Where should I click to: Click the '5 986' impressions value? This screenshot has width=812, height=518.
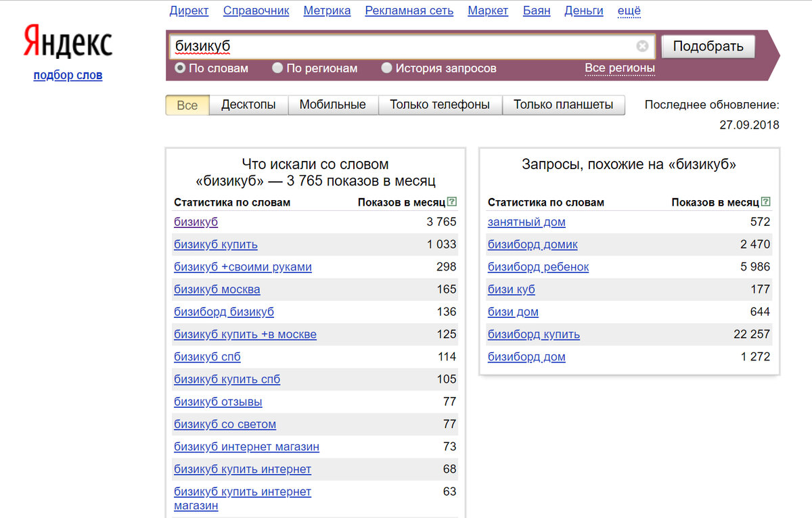click(x=755, y=266)
